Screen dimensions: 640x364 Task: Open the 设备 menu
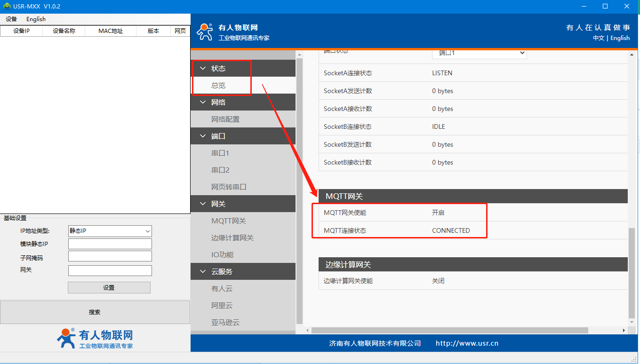[11, 19]
